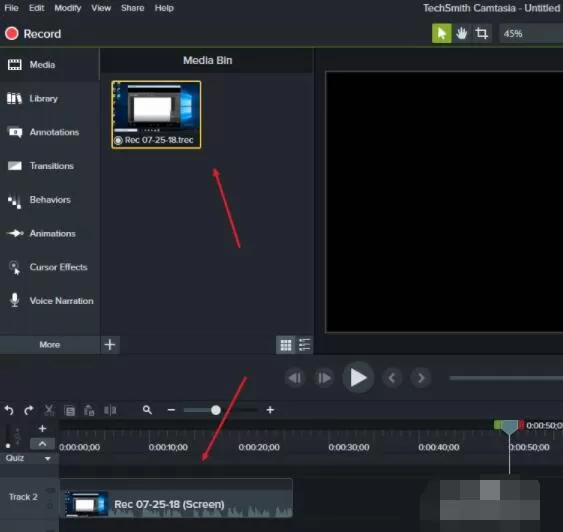Click the Paste icon in timeline toolbar

[89, 410]
